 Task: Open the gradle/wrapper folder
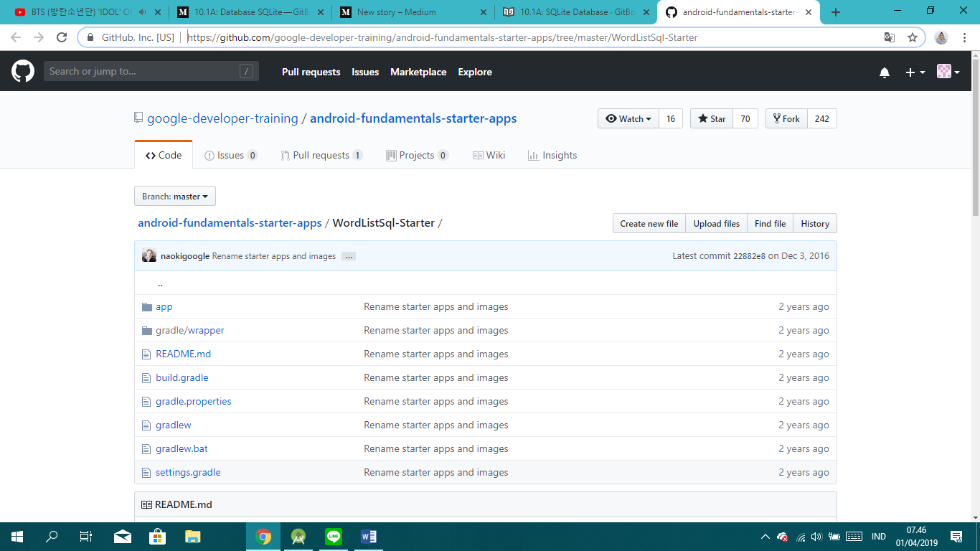click(x=189, y=330)
